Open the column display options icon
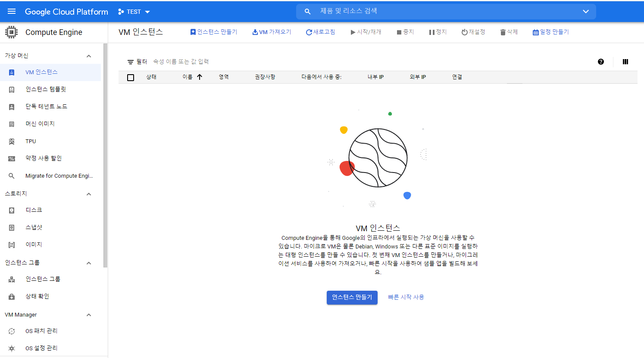The height and width of the screenshot is (358, 644). pyautogui.click(x=625, y=62)
